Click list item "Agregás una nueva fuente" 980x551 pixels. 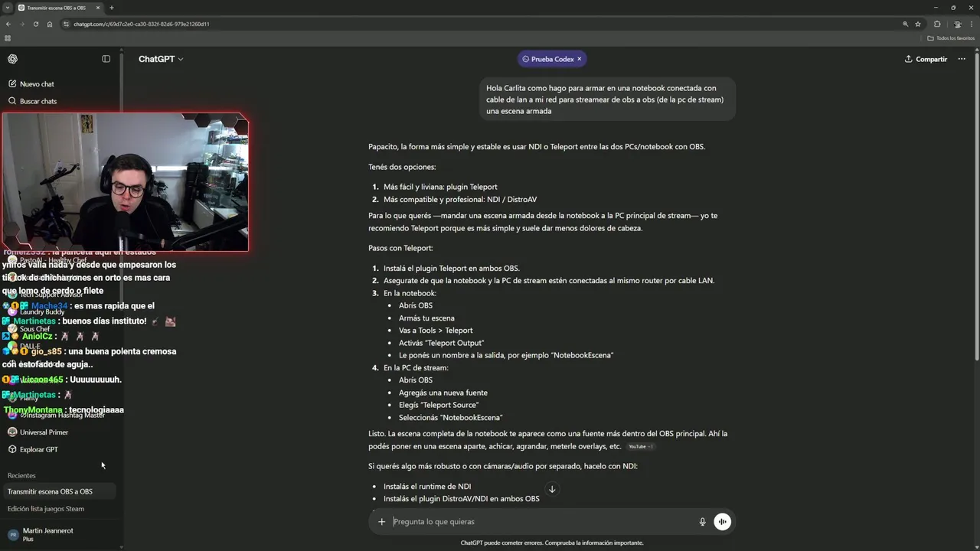click(x=443, y=393)
